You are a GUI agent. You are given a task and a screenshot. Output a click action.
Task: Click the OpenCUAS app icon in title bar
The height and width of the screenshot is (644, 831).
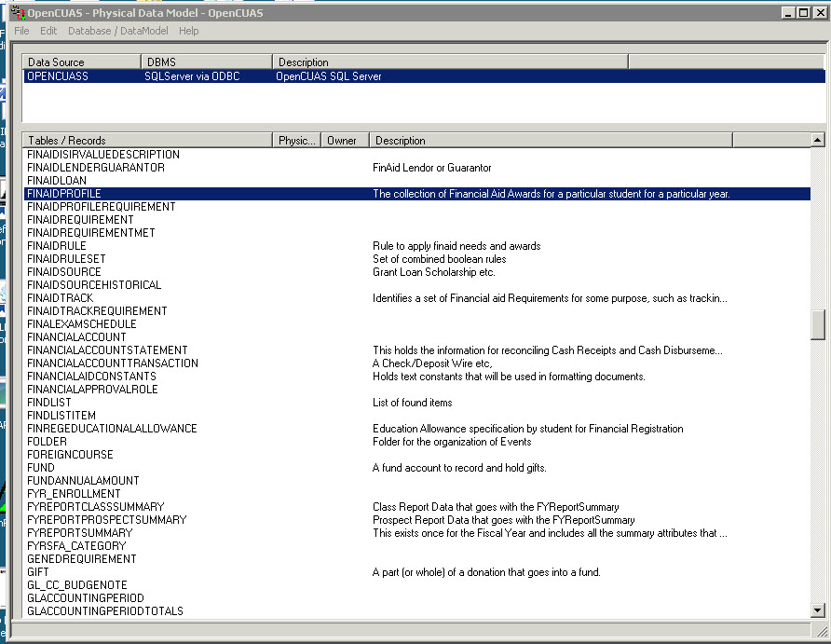(18, 13)
